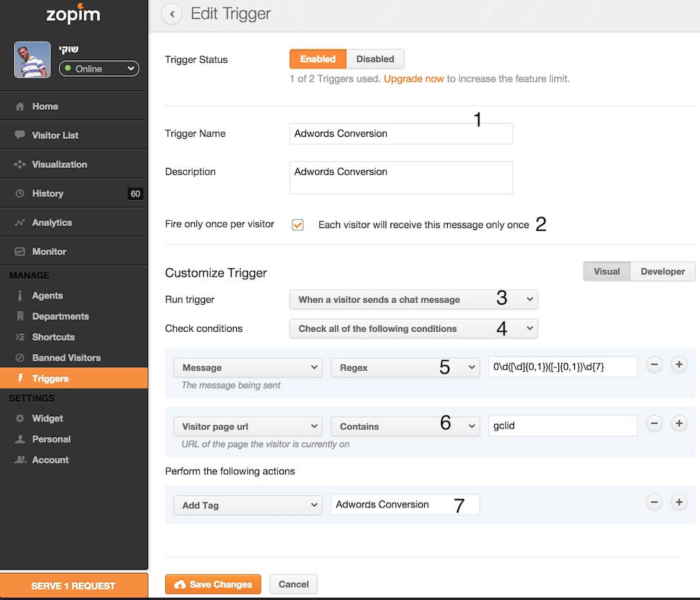Image resolution: width=700 pixels, height=600 pixels.
Task: Click the regex pattern value field
Action: click(562, 367)
